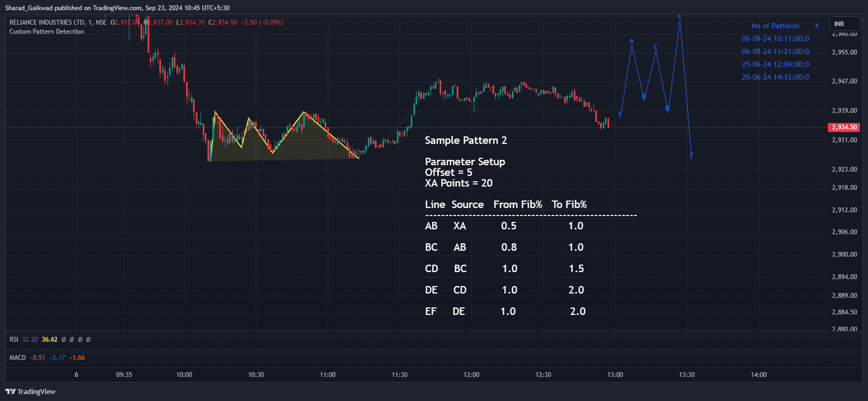Click the 'EF' row line label
868x401 pixels.
pyautogui.click(x=431, y=311)
